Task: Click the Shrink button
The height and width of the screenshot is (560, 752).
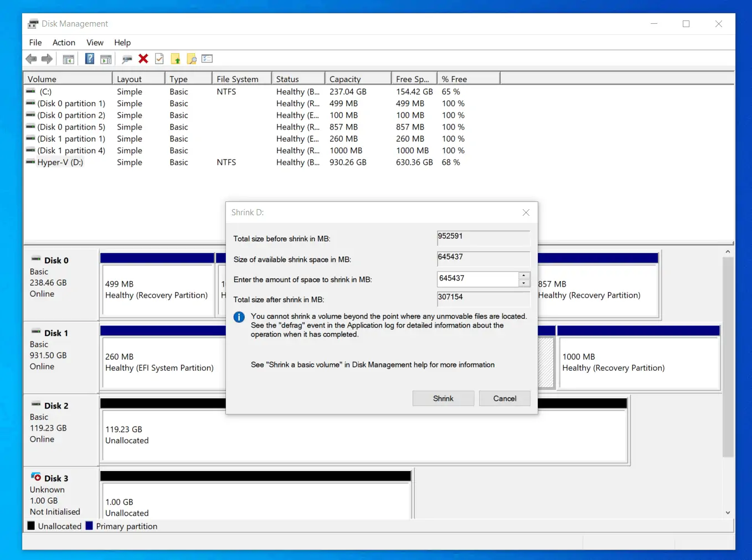Action: click(443, 398)
